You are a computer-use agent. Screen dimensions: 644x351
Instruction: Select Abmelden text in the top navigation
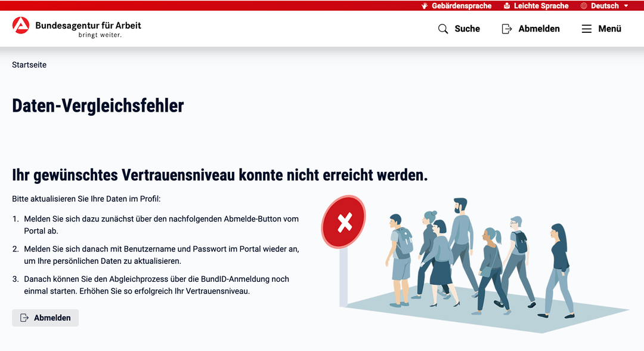coord(539,29)
